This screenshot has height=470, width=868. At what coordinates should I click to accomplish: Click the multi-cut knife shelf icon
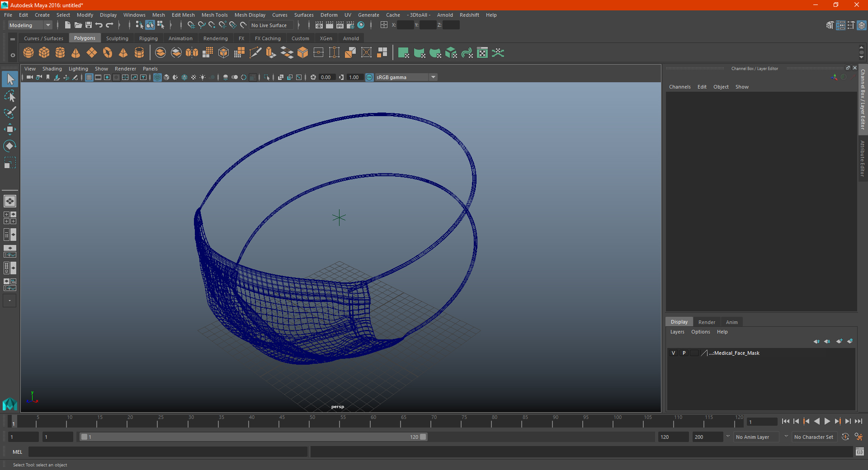[x=255, y=53]
